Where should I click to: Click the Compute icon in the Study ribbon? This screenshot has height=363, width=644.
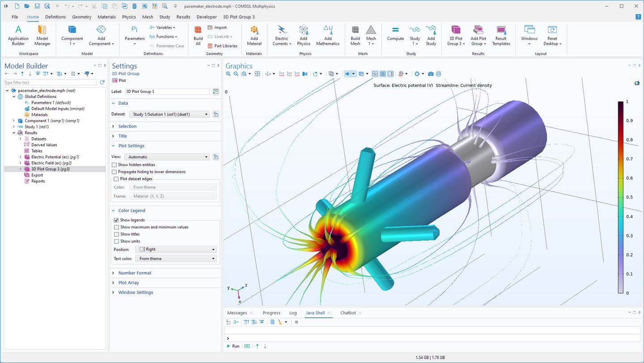click(395, 36)
